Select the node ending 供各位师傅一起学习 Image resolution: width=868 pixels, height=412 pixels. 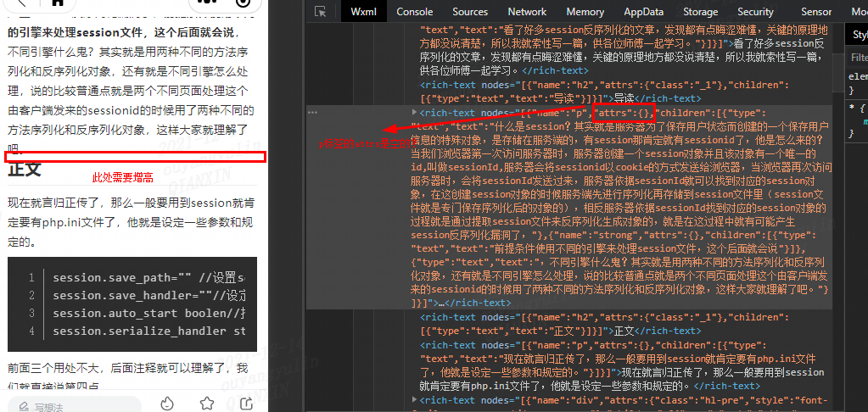pyautogui.click(x=624, y=50)
